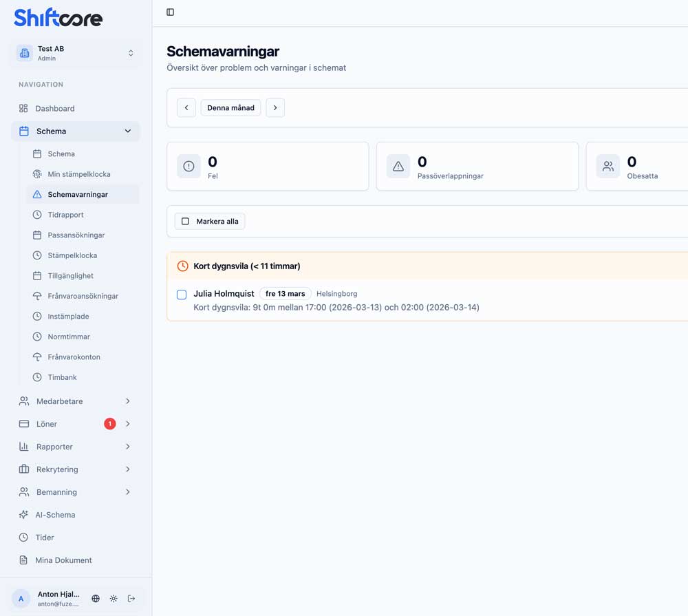This screenshot has width=688, height=616.
Task: Click the AI-Schema sparkle icon
Action: click(x=23, y=515)
